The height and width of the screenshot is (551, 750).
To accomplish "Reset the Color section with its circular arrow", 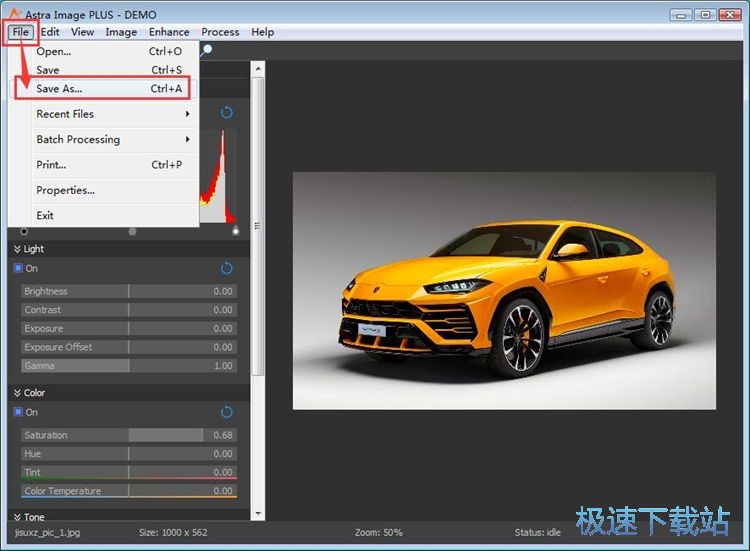I will 227,412.
